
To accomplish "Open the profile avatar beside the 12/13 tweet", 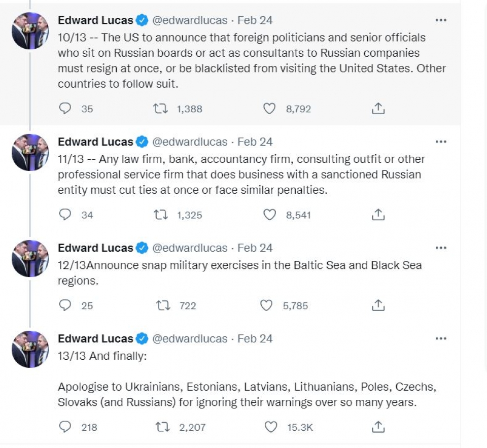I will coord(30,258).
